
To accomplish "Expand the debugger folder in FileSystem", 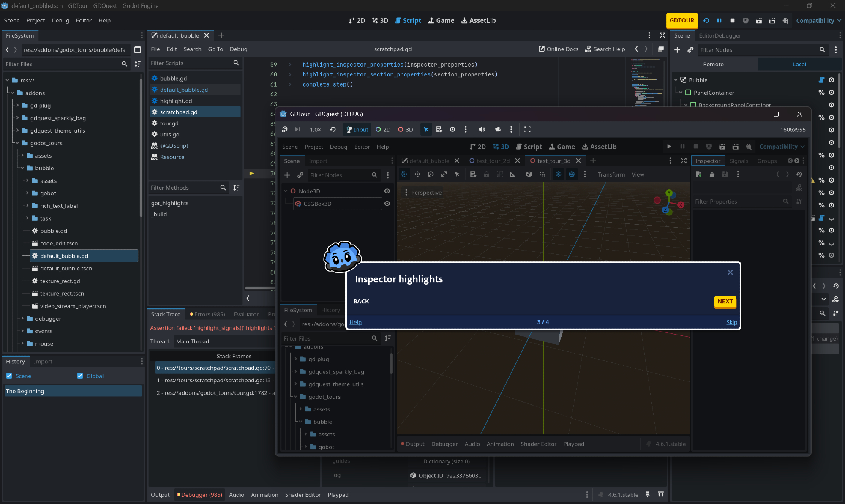I will [x=22, y=319].
